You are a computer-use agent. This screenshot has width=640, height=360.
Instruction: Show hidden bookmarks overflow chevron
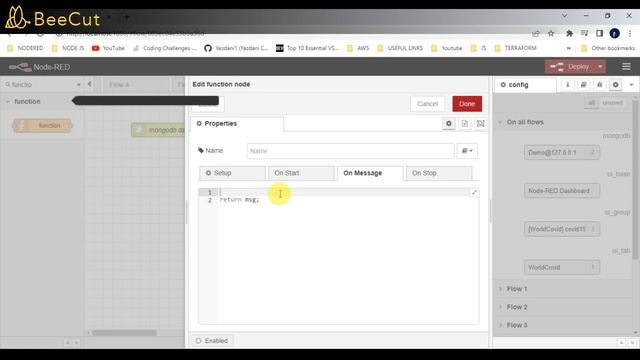click(568, 48)
